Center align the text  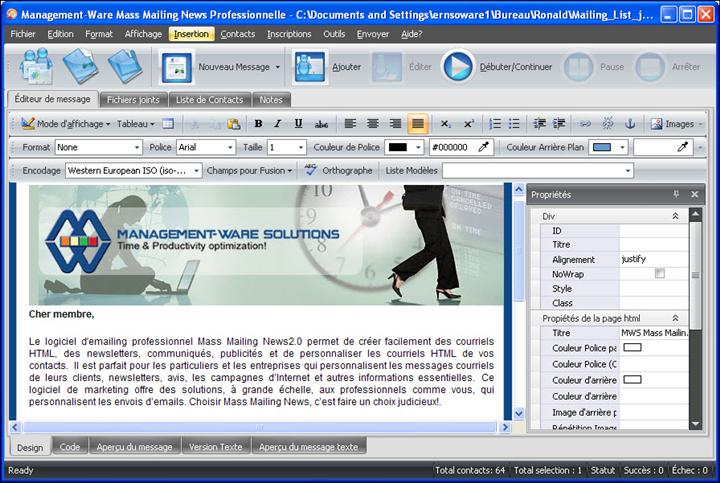coord(372,124)
